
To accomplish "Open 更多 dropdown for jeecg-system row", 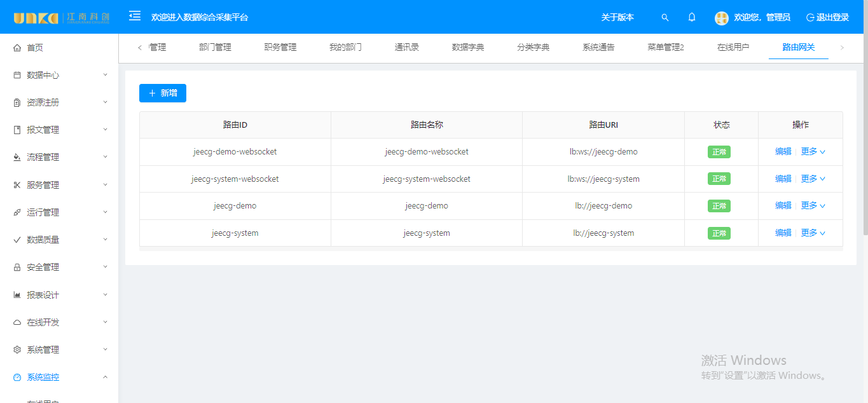I will coord(813,233).
